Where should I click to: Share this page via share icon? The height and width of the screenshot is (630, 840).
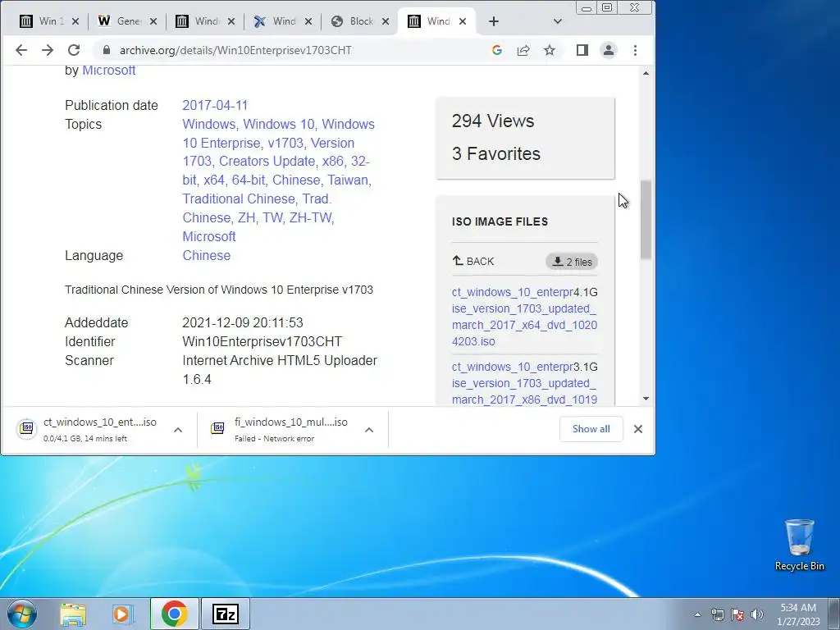click(523, 50)
